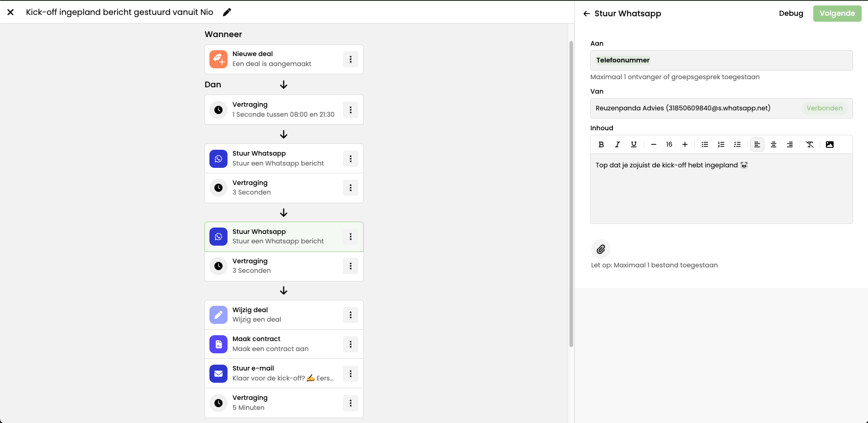The height and width of the screenshot is (423, 868).
Task: Clear text formatting in editor
Action: [x=810, y=144]
